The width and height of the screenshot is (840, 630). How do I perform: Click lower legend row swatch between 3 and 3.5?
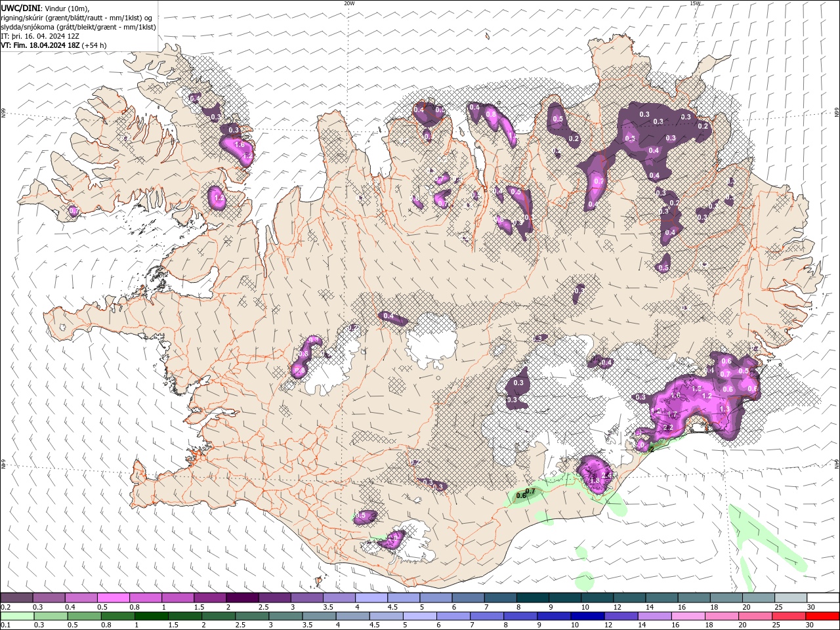coord(285,616)
